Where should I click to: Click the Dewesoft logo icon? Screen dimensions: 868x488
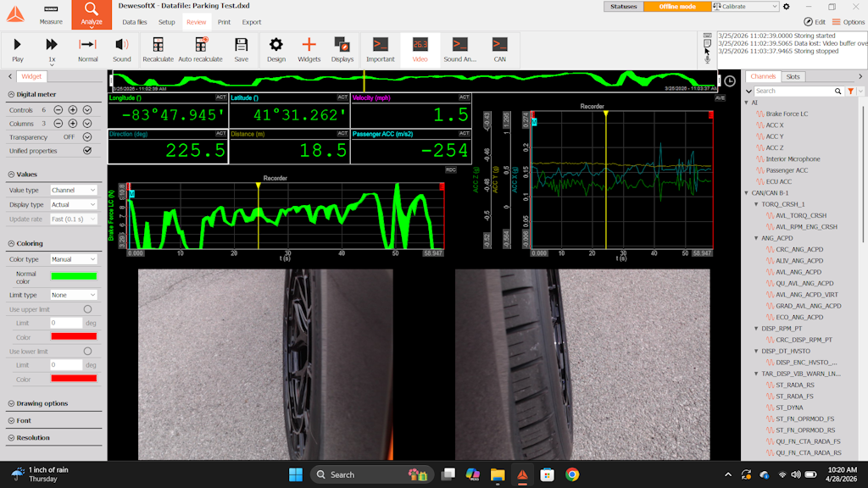pos(15,14)
